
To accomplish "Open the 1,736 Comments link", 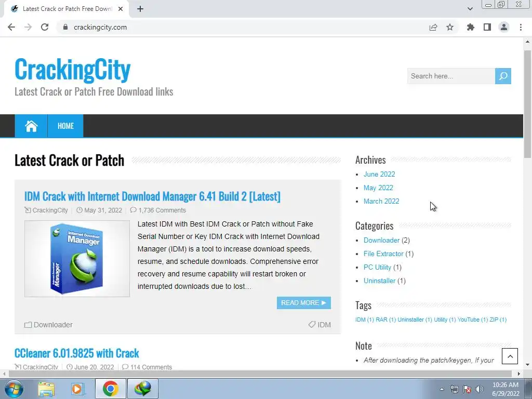I will pyautogui.click(x=162, y=210).
